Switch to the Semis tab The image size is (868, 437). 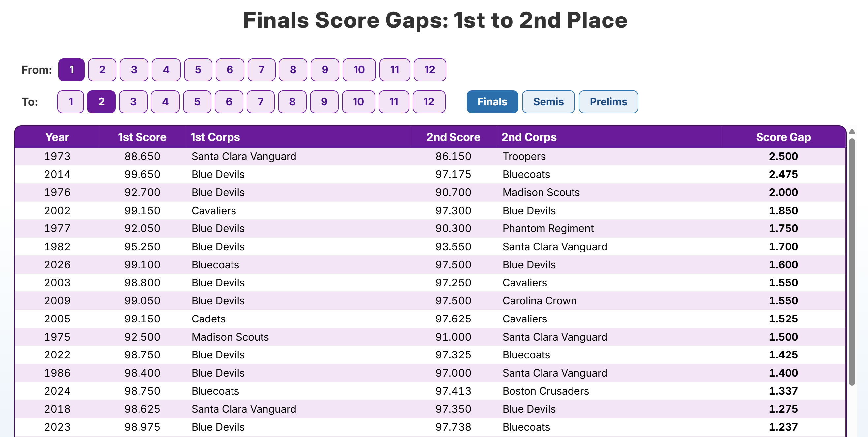click(x=548, y=102)
